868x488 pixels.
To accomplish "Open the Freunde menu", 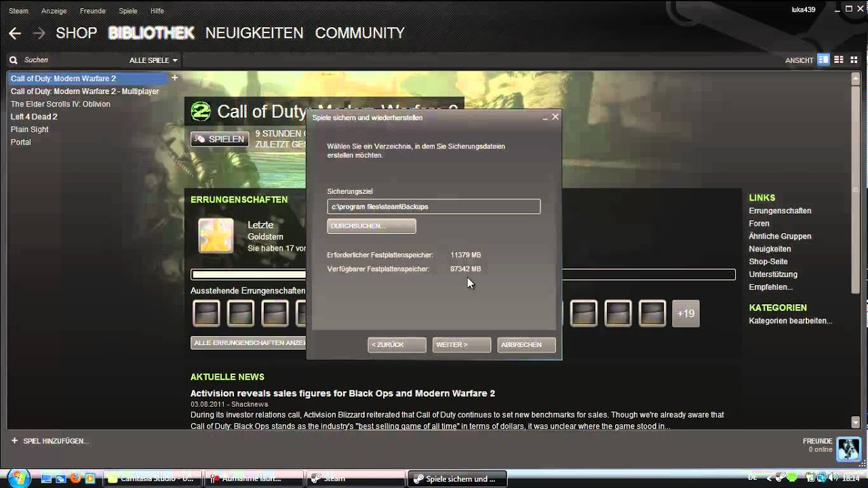I will pyautogui.click(x=93, y=11).
